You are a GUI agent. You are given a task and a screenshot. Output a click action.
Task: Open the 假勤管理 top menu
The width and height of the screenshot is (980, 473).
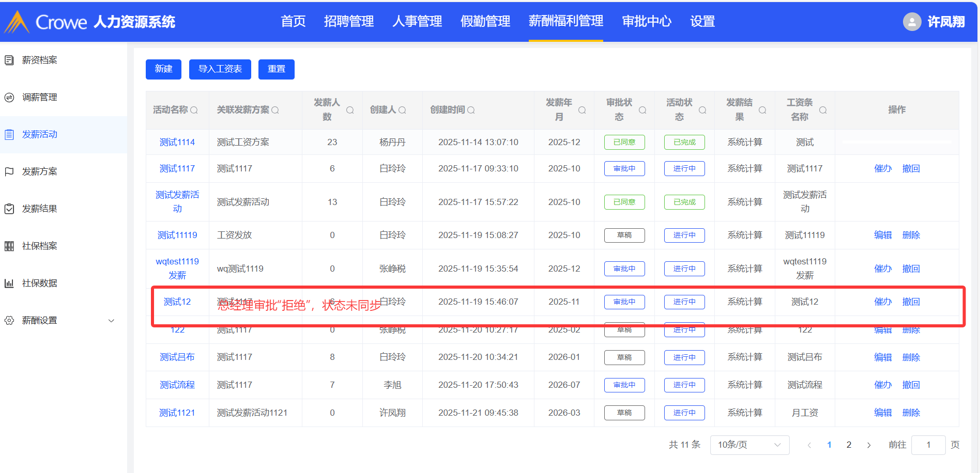(485, 21)
